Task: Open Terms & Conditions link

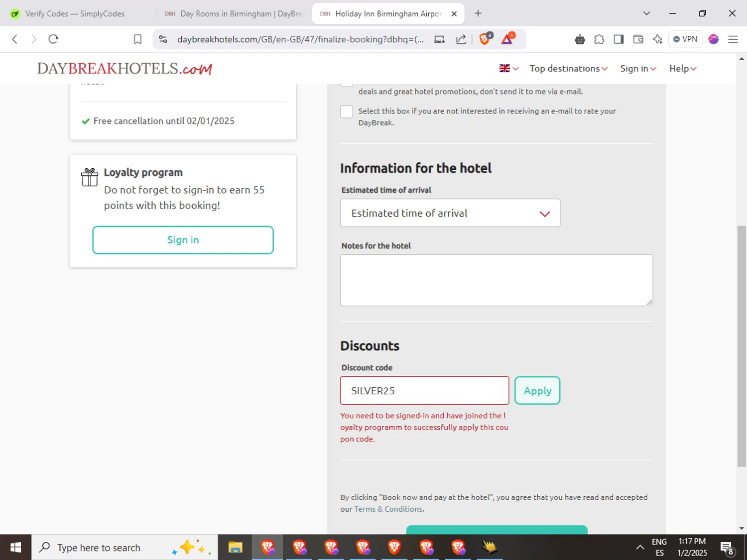Action: click(388, 509)
